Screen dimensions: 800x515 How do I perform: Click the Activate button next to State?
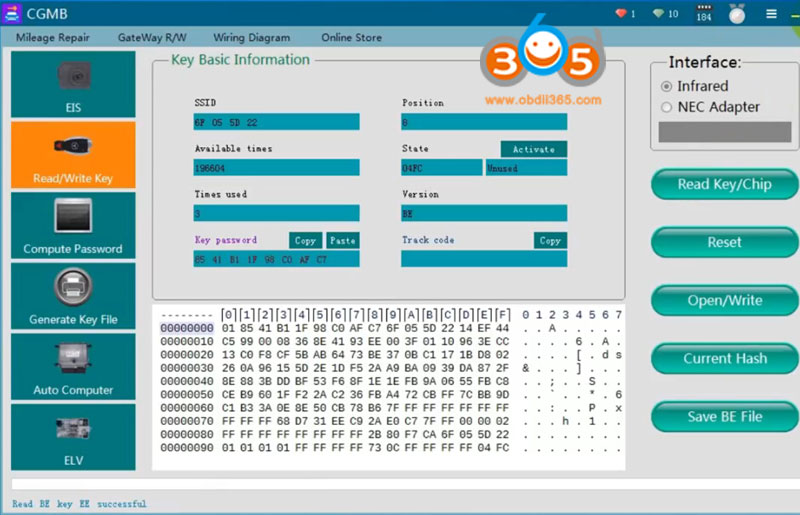click(533, 149)
